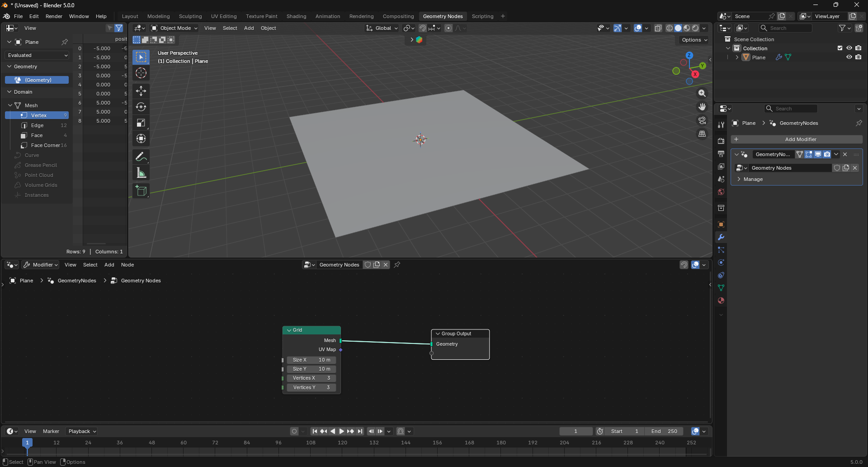The image size is (868, 467).
Task: Click the viewport pan hand icon
Action: pos(702,107)
